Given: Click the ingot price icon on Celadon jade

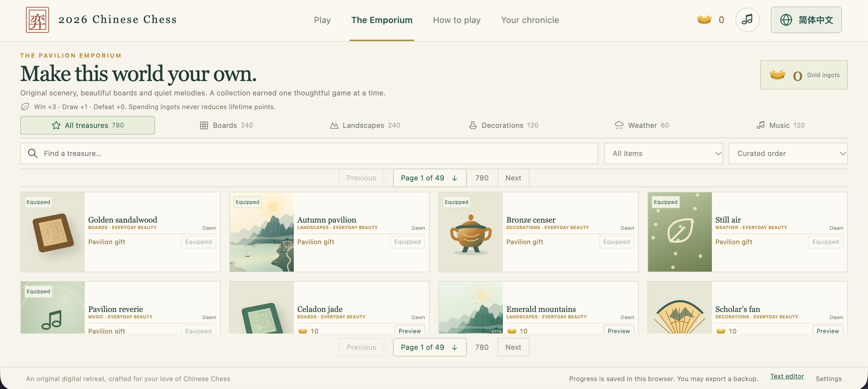Looking at the screenshot, I should (303, 331).
